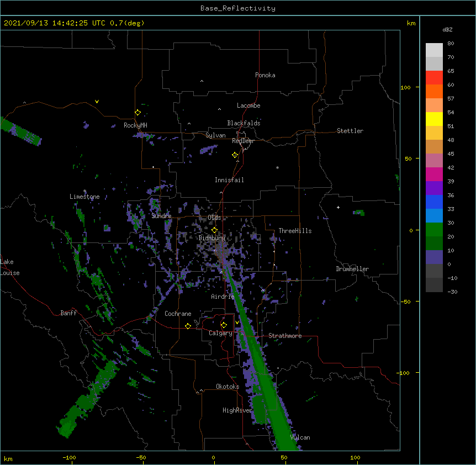Click the Limestone label
476x465 pixels.
click(84, 197)
